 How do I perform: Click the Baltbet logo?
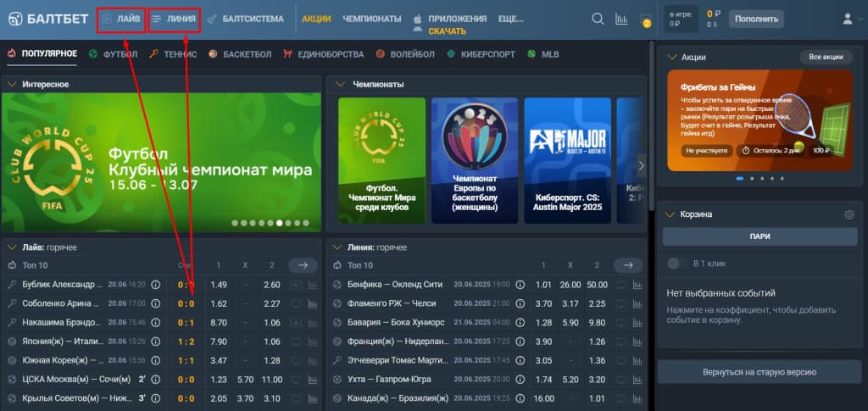(48, 19)
